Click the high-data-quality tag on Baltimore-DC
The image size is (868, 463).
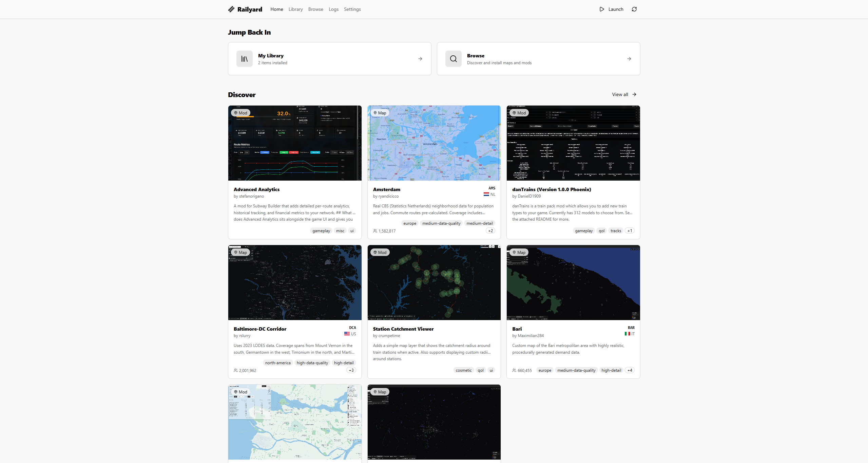pos(312,363)
